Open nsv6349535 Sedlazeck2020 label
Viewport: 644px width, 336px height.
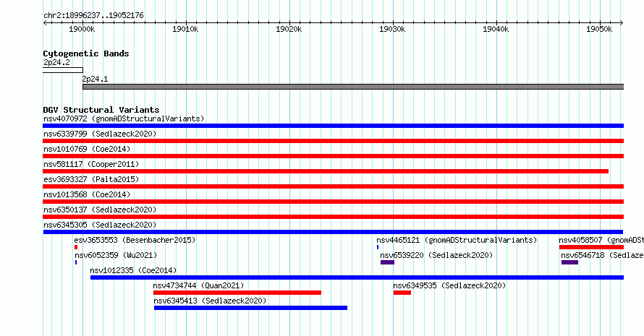point(449,285)
